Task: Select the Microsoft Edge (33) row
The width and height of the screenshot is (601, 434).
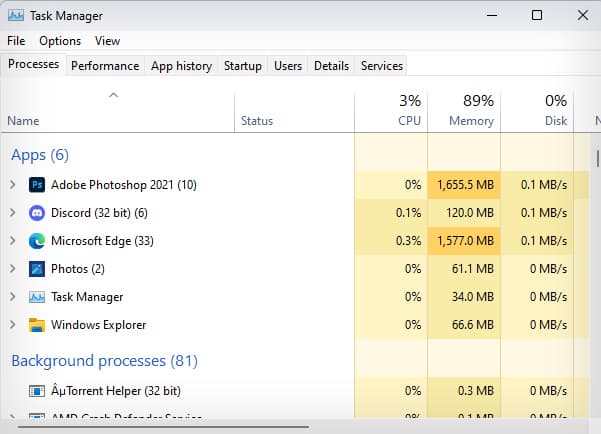Action: (294, 241)
